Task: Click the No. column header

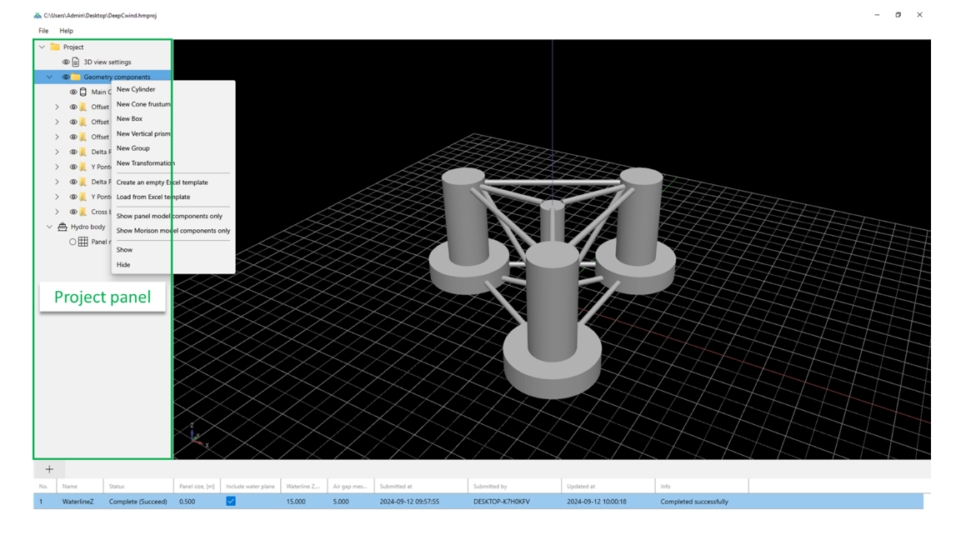Action: (45, 487)
